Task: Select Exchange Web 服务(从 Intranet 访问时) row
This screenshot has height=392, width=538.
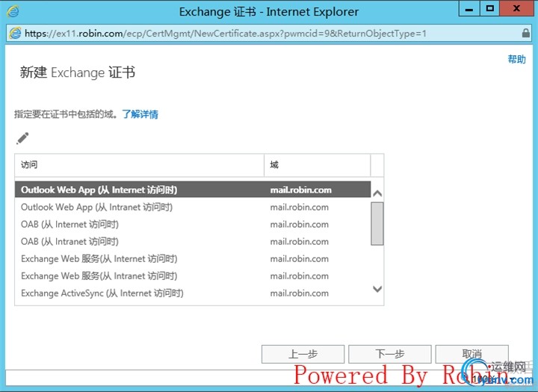Action: (193, 276)
